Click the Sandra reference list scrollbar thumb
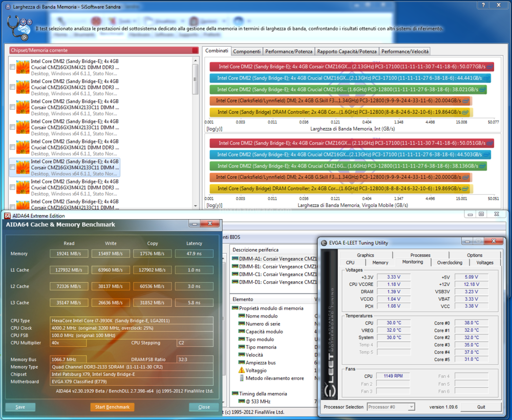The width and height of the screenshot is (512, 420). 195,79
